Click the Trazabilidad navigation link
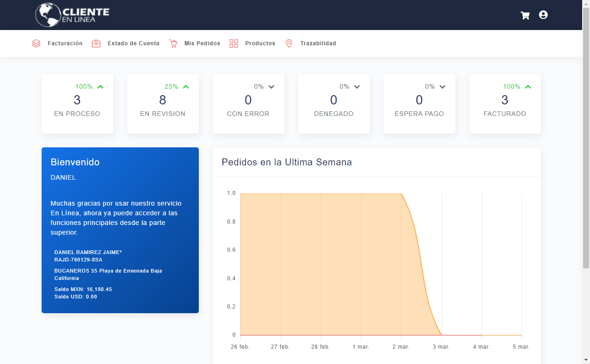The width and height of the screenshot is (590, 364). 319,43
